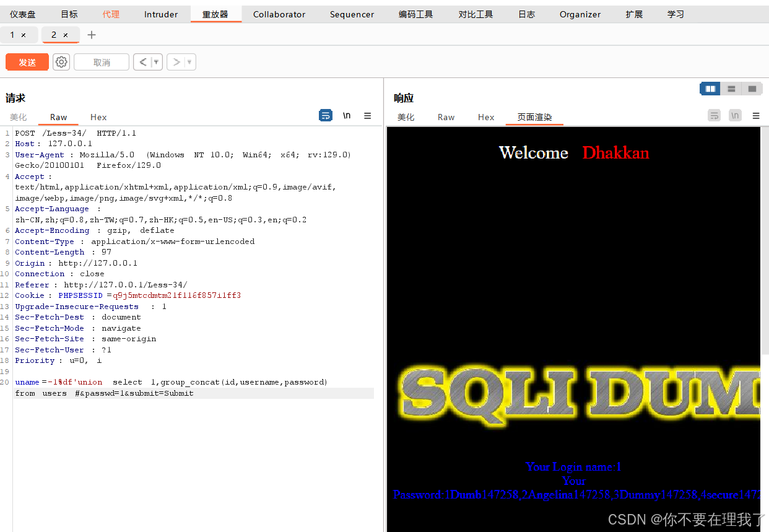Open the 扩展 extensions tab
This screenshot has height=532, width=769.
click(x=634, y=14)
